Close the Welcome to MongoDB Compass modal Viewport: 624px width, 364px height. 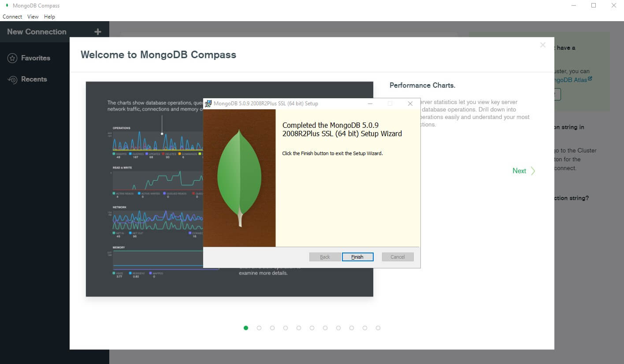point(543,45)
